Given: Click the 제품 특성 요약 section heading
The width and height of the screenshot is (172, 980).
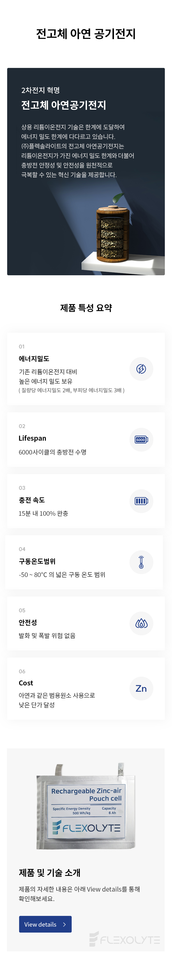Looking at the screenshot, I should tap(86, 308).
